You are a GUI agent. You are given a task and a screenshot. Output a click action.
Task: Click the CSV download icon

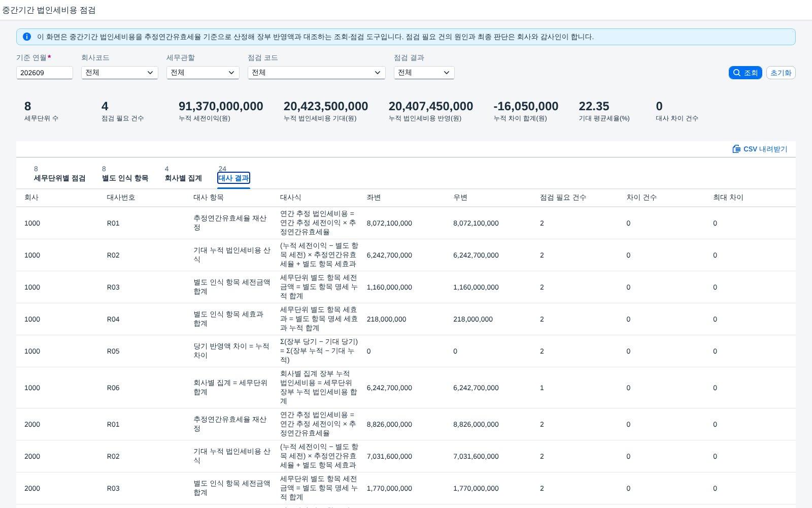click(x=736, y=149)
